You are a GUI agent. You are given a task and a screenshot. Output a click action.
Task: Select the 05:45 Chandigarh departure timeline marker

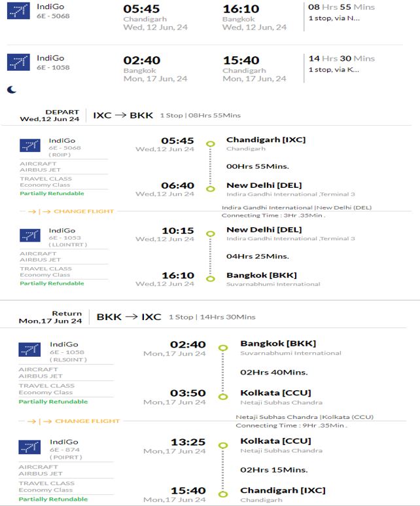[211, 144]
